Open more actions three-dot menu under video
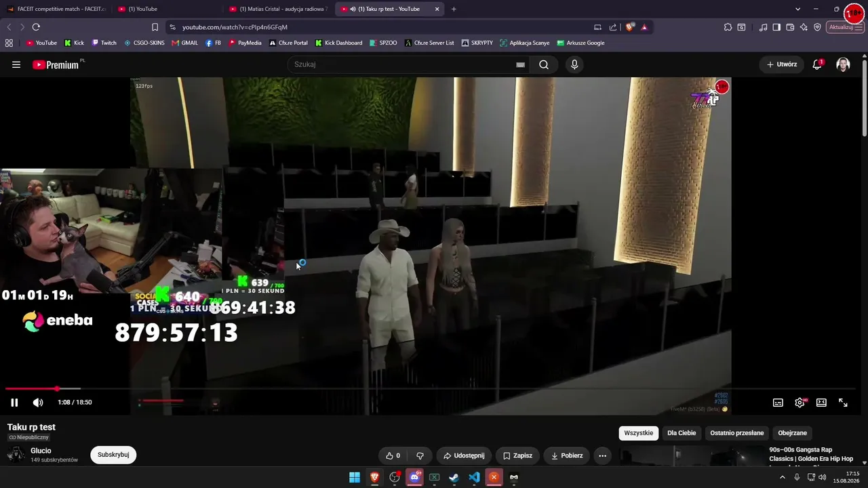 (x=602, y=455)
